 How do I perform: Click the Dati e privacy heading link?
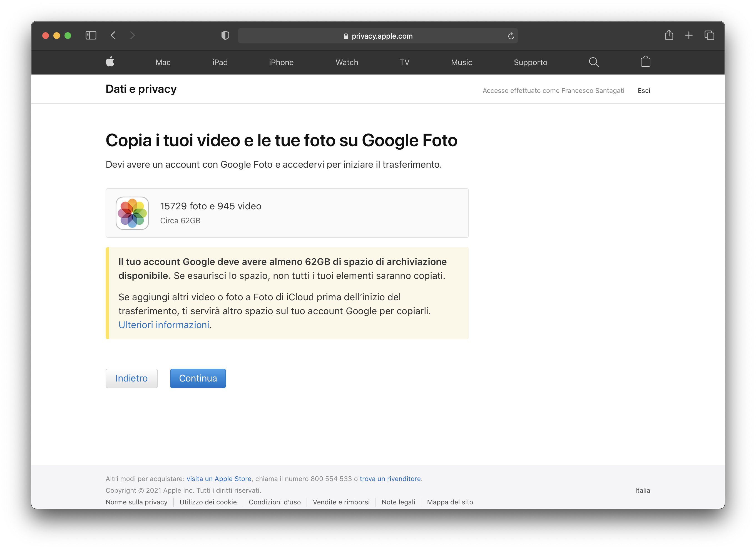pos(141,89)
